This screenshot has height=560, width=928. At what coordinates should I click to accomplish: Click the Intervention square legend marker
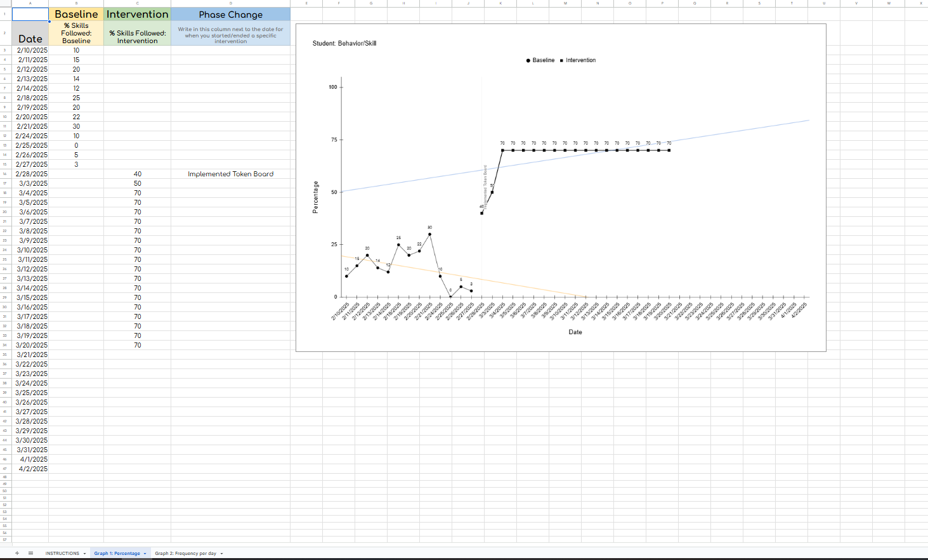click(561, 60)
